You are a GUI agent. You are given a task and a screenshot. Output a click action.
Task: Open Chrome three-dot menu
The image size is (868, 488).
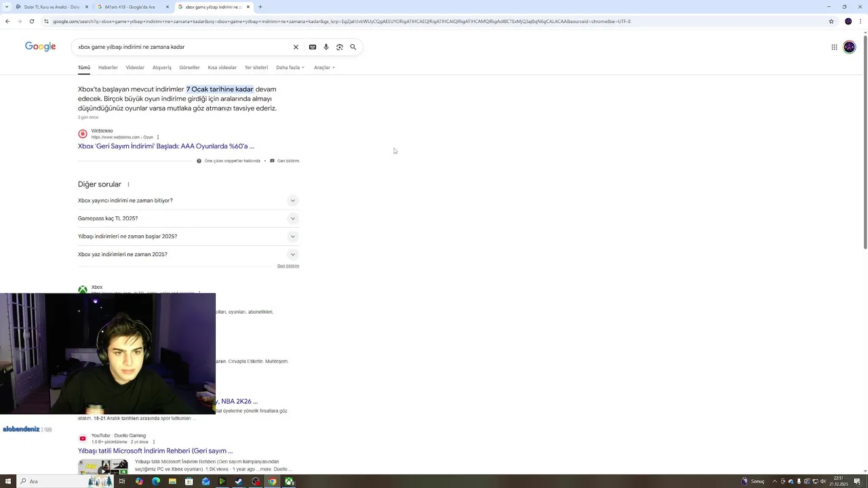[x=861, y=21]
